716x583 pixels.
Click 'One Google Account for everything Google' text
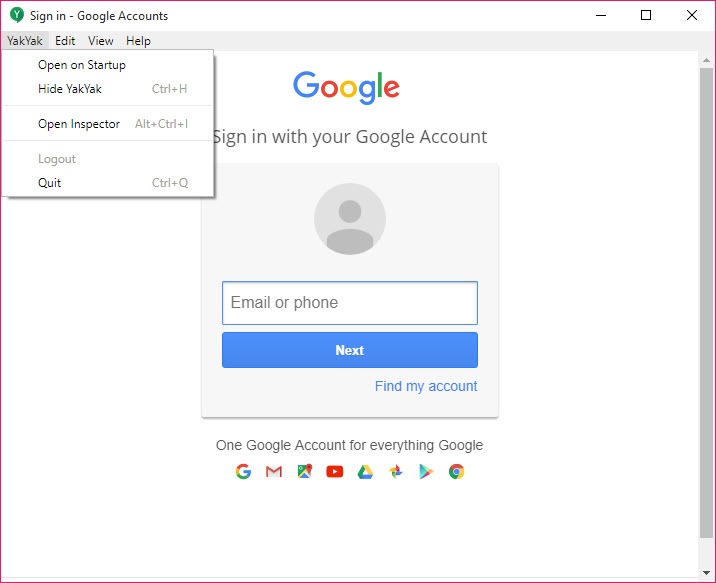coord(349,445)
